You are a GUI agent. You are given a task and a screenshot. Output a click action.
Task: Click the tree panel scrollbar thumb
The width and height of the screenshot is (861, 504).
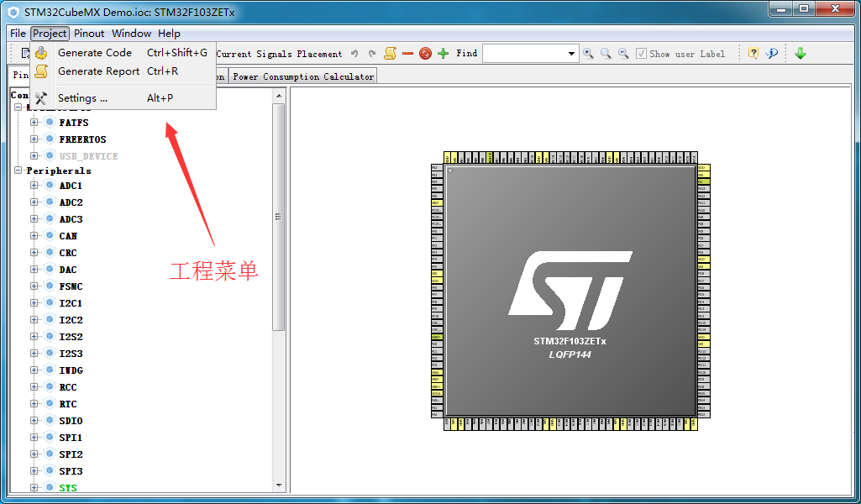278,217
